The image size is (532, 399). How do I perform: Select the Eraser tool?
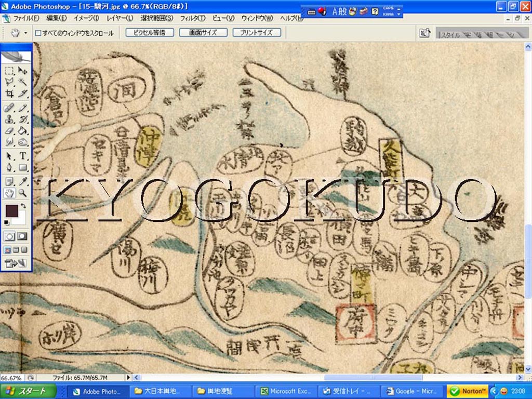click(x=9, y=130)
